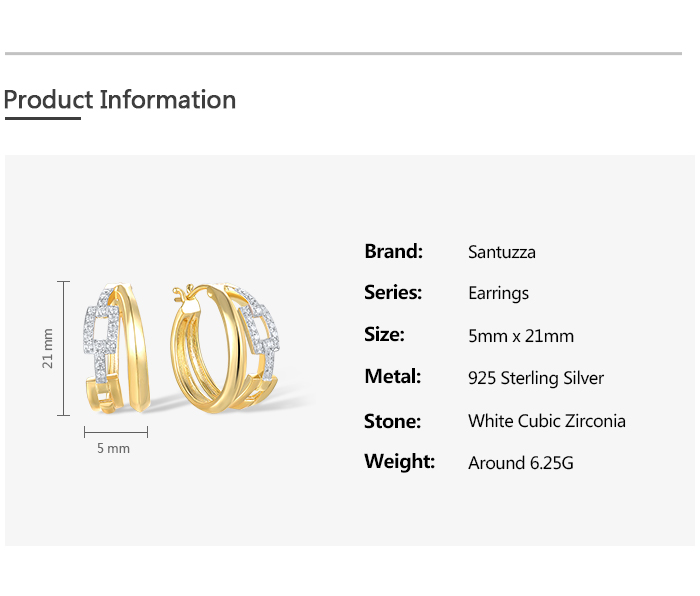
Task: Click the horizontal 5 mm dimension line
Action: coord(116,432)
